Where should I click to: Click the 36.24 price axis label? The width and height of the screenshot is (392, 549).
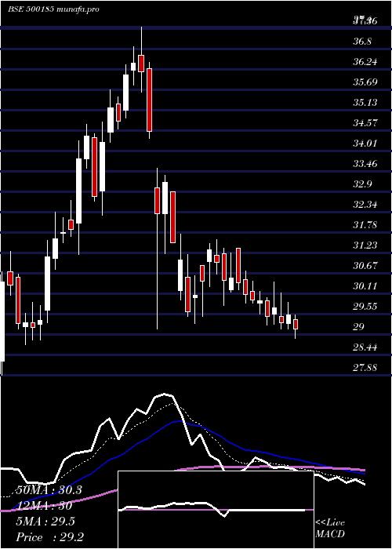[365, 62]
